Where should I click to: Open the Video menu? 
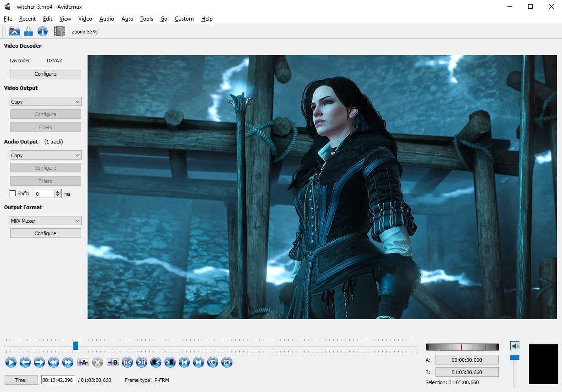point(85,19)
